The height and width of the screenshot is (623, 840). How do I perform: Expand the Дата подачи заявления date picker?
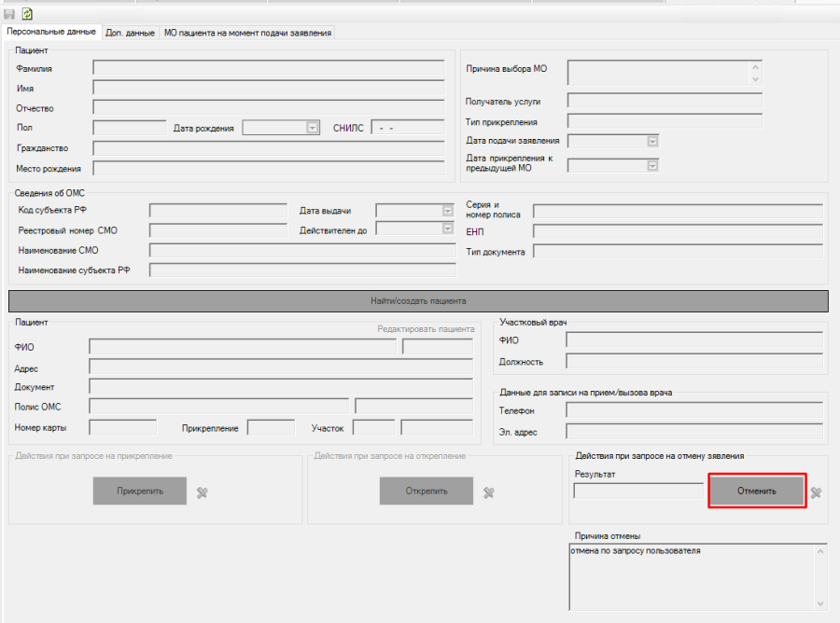pyautogui.click(x=652, y=141)
